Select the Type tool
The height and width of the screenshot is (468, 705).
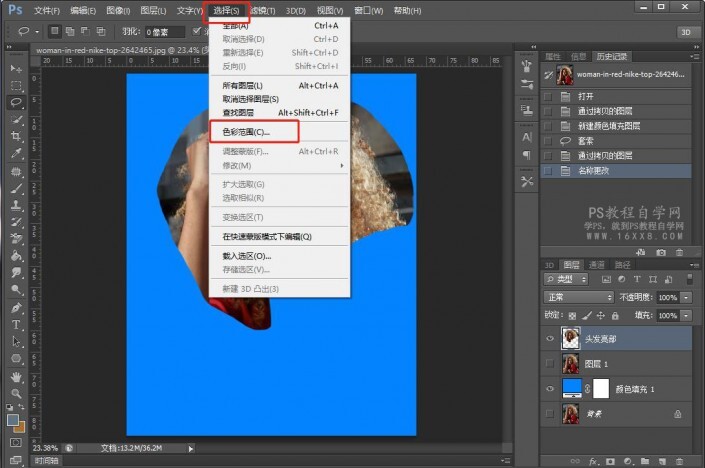point(17,325)
